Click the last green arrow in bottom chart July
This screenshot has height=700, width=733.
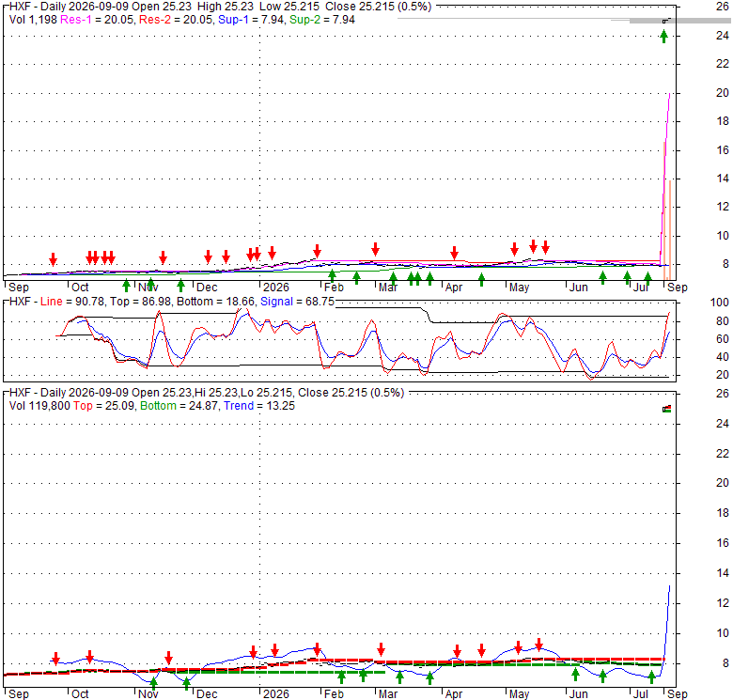(x=651, y=677)
